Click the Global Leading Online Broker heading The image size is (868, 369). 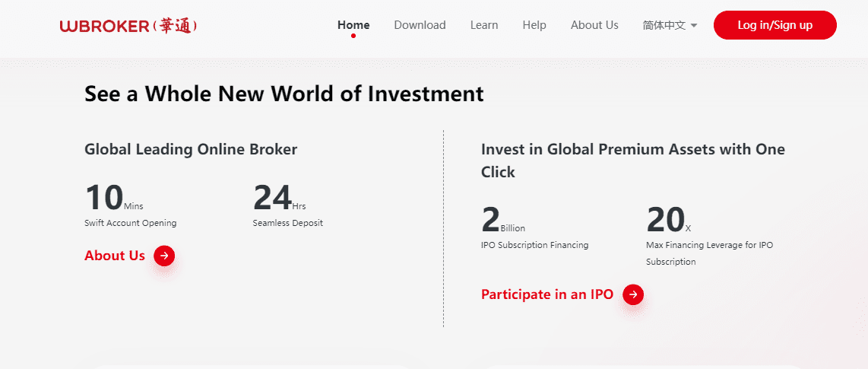tap(191, 149)
